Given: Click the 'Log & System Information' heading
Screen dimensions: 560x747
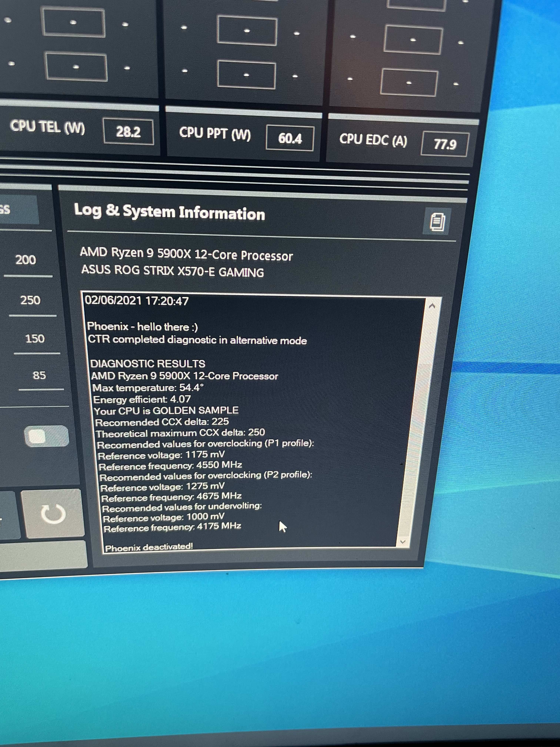Looking at the screenshot, I should [169, 213].
